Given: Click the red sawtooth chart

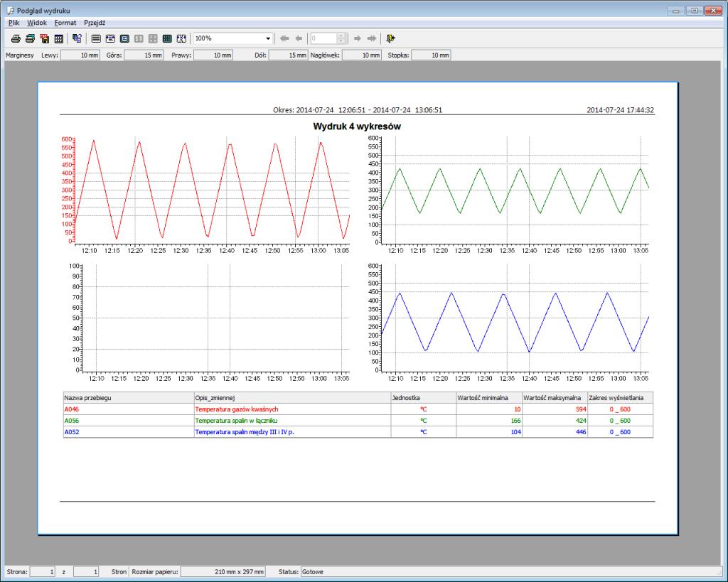Looking at the screenshot, I should [x=205, y=195].
